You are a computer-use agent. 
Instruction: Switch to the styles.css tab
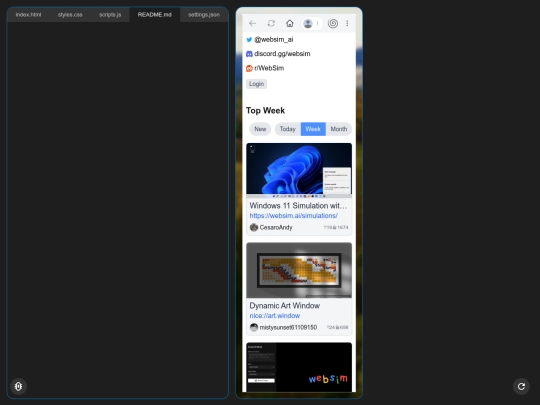point(70,15)
